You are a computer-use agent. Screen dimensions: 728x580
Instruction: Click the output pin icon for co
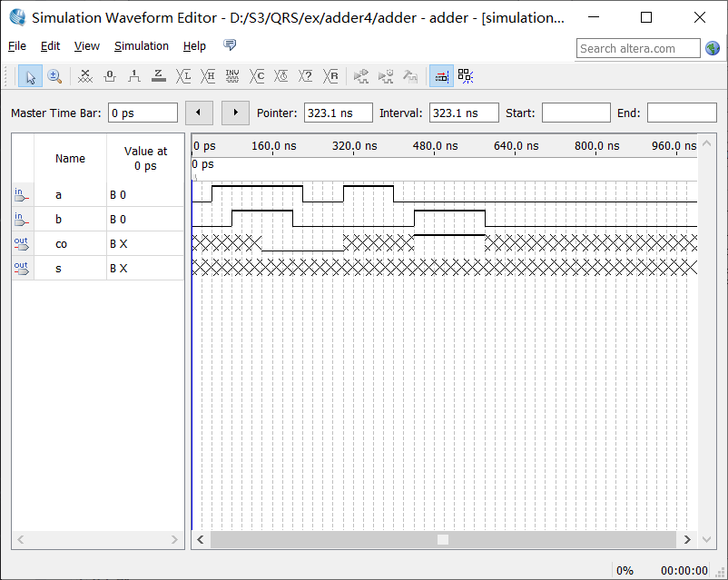pyautogui.click(x=22, y=244)
